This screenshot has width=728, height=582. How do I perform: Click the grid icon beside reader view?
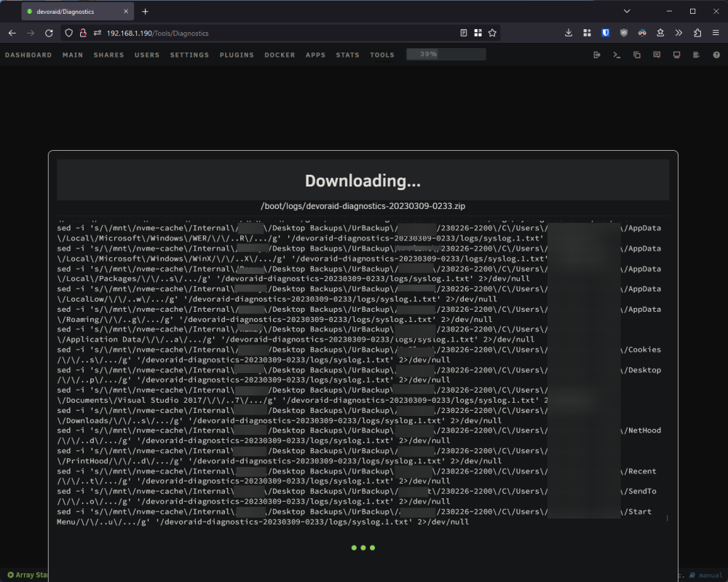[478, 33]
